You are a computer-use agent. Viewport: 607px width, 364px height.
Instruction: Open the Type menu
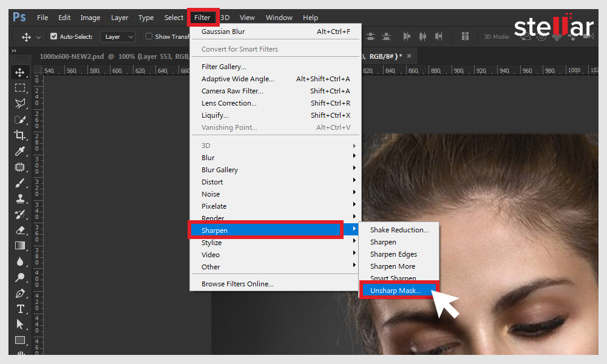pos(146,18)
